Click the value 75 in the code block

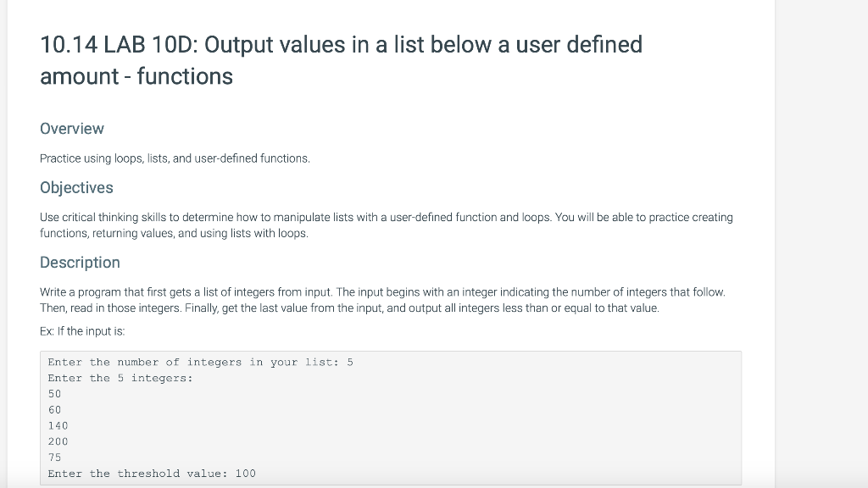click(x=54, y=457)
